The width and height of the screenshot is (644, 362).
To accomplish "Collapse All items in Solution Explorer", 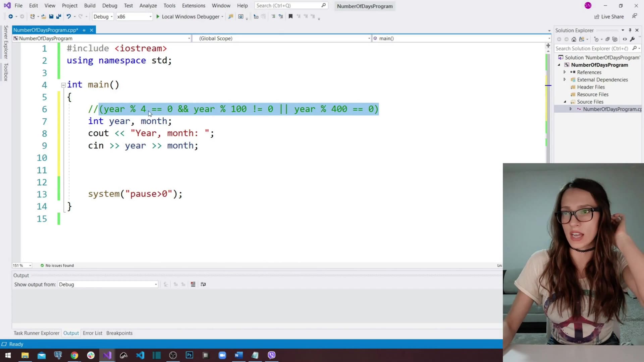I will 607,39.
